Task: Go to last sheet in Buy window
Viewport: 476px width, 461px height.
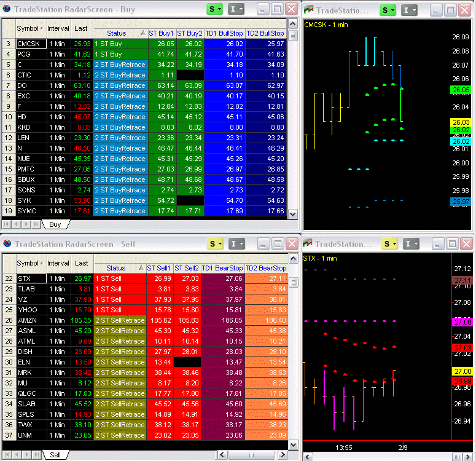Action: tap(36, 224)
